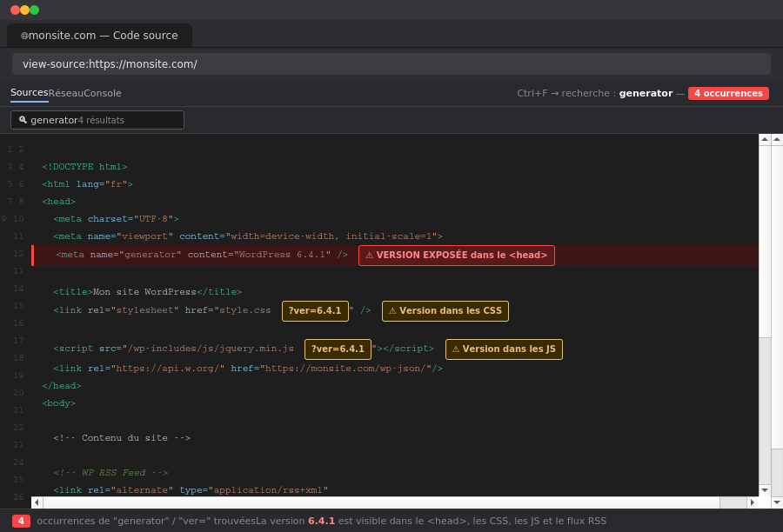Click the horizontal scrollbar right arrow

[x=753, y=502]
